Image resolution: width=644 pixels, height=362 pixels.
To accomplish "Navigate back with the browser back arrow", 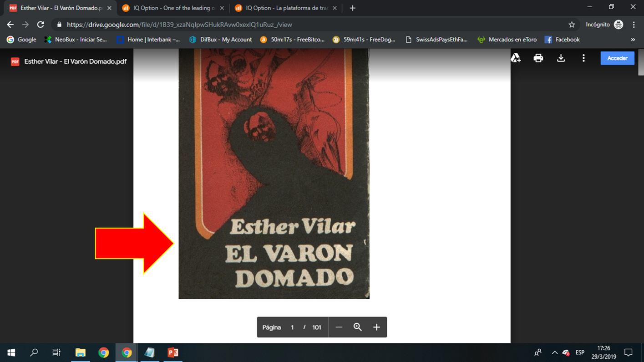I will [x=10, y=25].
